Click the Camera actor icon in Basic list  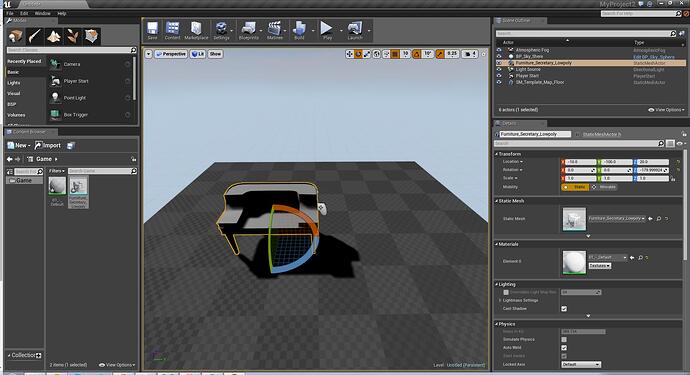(x=55, y=64)
